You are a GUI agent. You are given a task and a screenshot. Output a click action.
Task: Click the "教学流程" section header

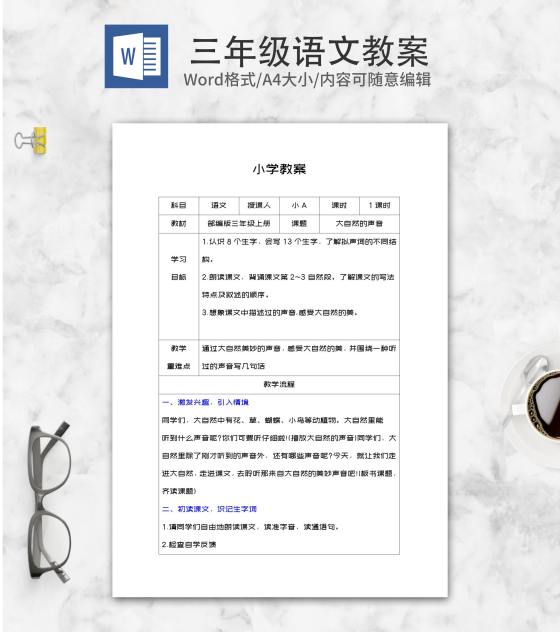(279, 385)
